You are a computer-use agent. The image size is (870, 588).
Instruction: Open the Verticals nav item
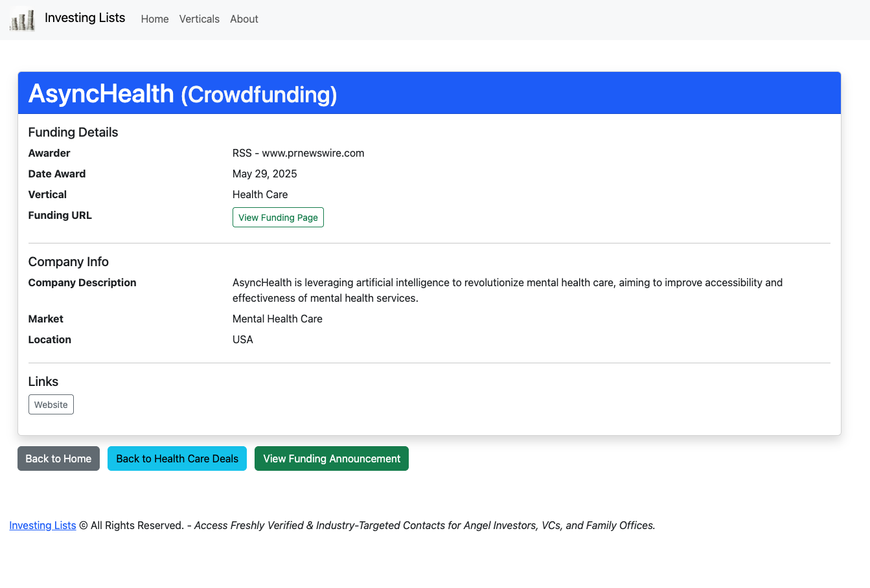[200, 19]
